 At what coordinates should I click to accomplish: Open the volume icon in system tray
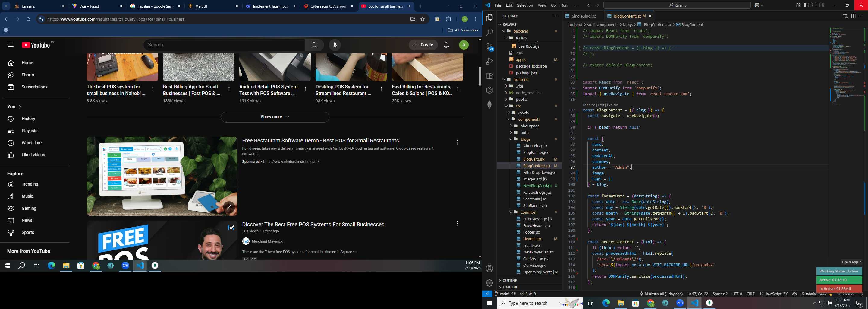coord(829,303)
